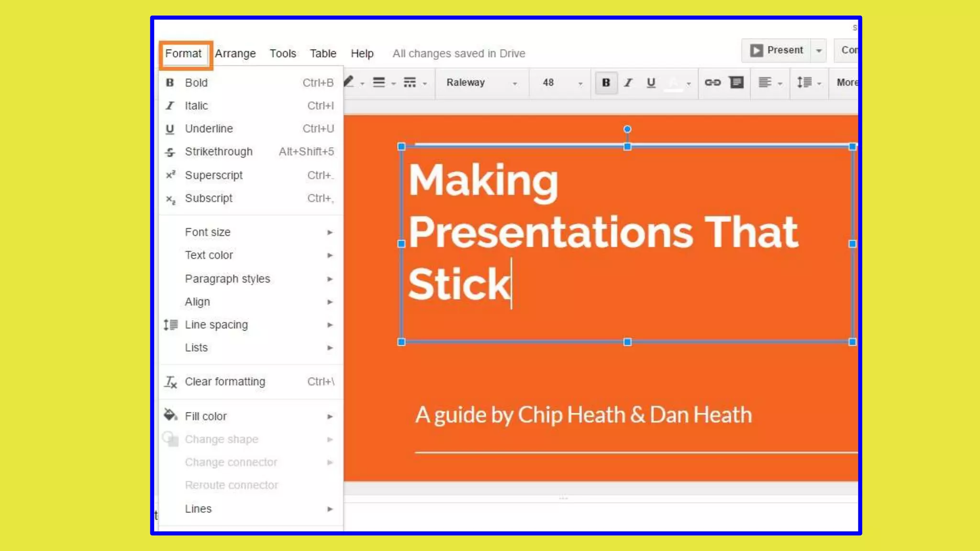
Task: Click the insert comment icon in toolbar
Action: tap(736, 83)
